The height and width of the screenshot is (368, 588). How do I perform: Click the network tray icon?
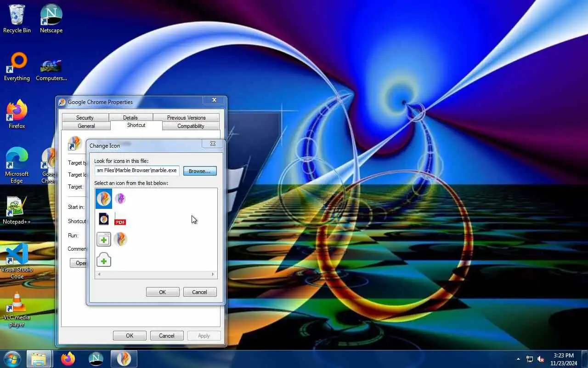coord(530,359)
